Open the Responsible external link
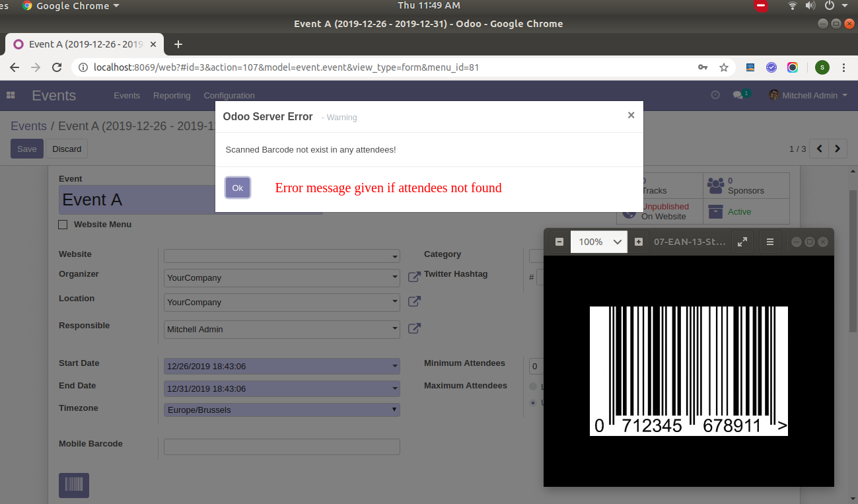The image size is (858, 504). pos(414,328)
